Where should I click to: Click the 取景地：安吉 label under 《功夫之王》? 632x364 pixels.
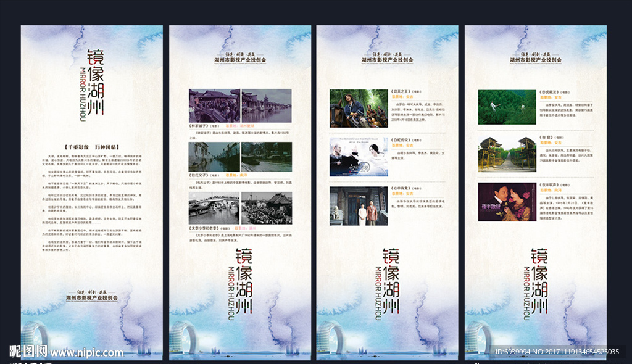pyautogui.click(x=402, y=97)
